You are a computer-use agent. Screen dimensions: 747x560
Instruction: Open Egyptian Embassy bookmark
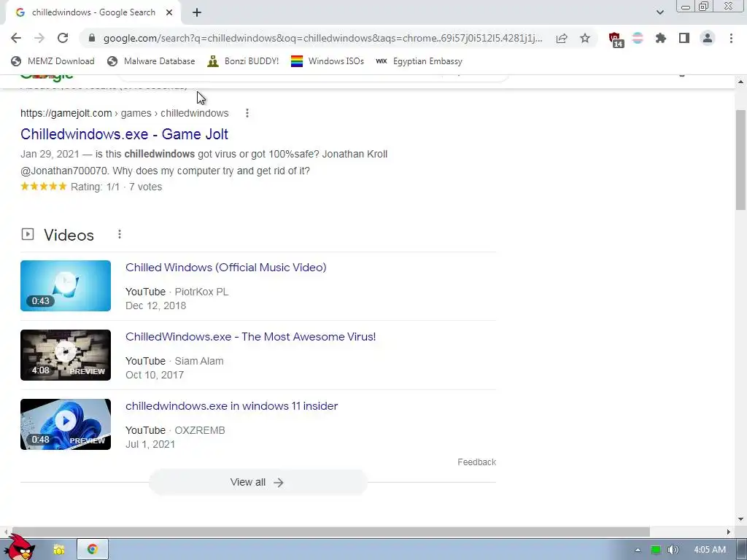tap(419, 61)
